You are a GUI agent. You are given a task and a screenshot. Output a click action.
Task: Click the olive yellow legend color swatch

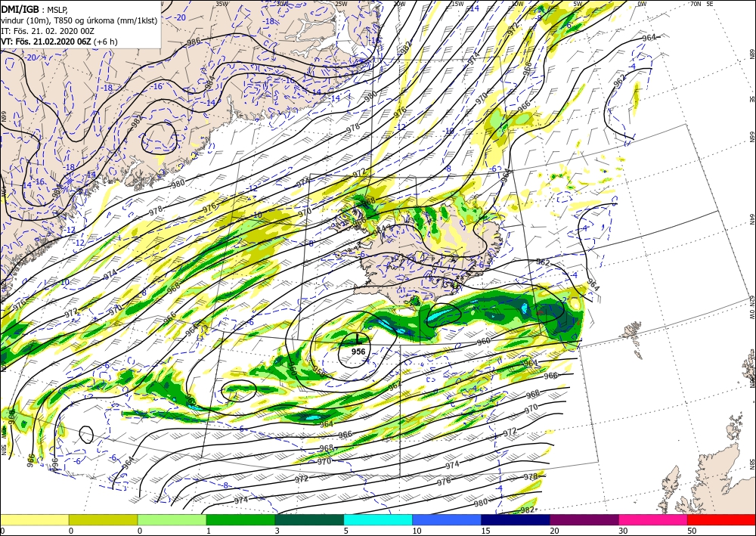point(103,519)
